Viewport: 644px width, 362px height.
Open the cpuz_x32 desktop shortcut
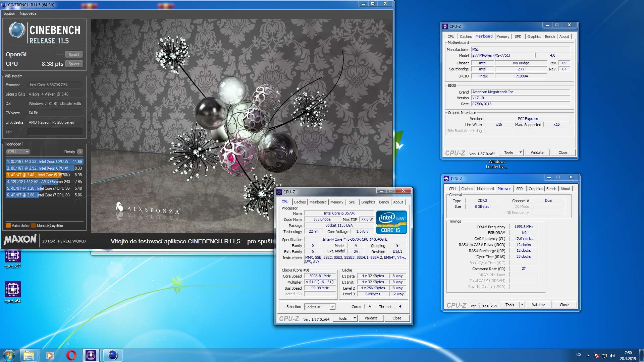[x=13, y=259]
